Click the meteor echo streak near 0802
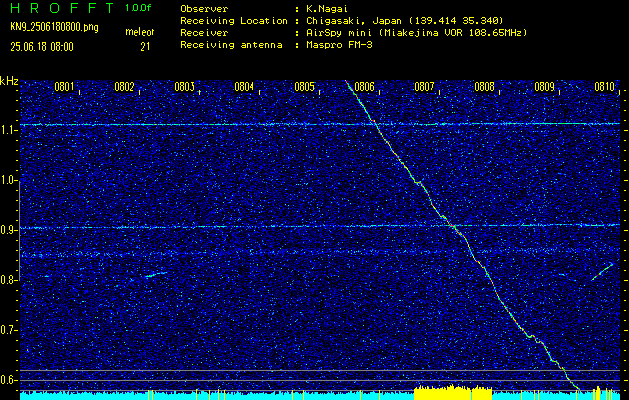 (156, 274)
